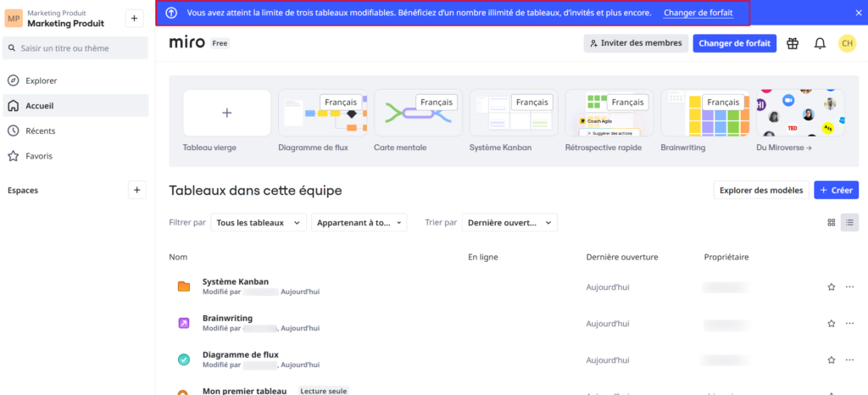The image size is (868, 395).
Task: Open the Appartenant à owner filter dropdown
Action: 359,223
